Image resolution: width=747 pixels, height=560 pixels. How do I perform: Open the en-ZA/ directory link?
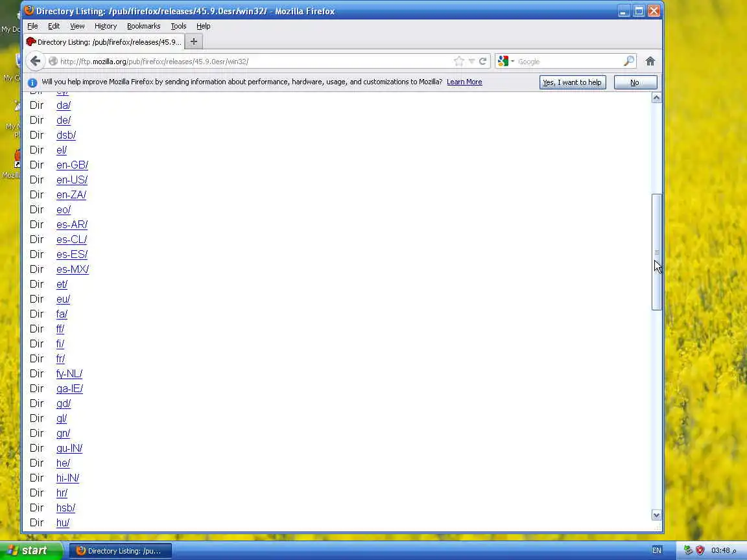pos(71,194)
